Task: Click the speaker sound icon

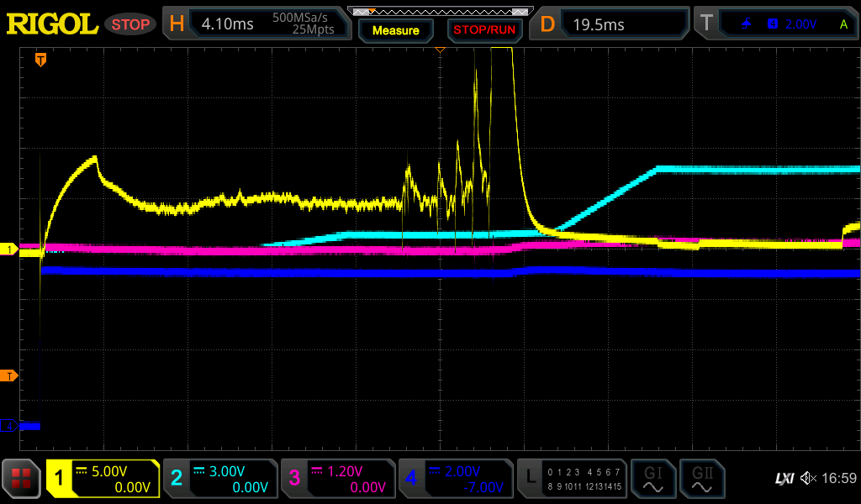Action: pos(808,479)
